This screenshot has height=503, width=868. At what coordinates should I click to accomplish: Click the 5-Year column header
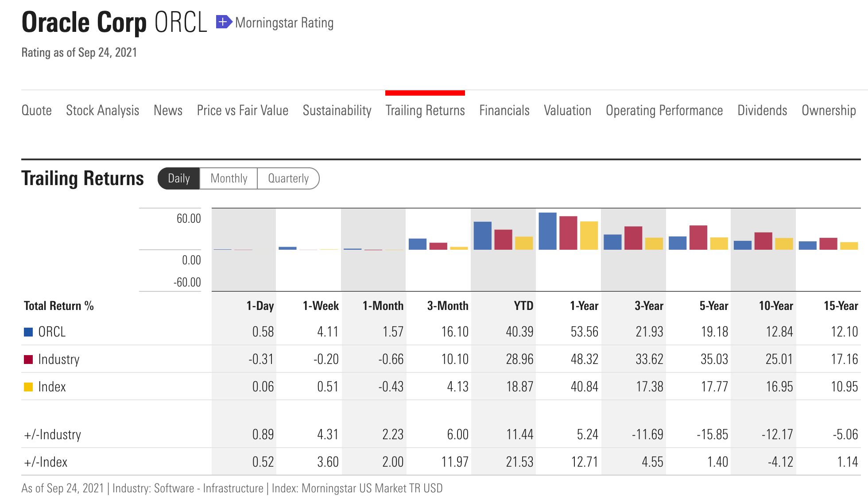pyautogui.click(x=714, y=306)
